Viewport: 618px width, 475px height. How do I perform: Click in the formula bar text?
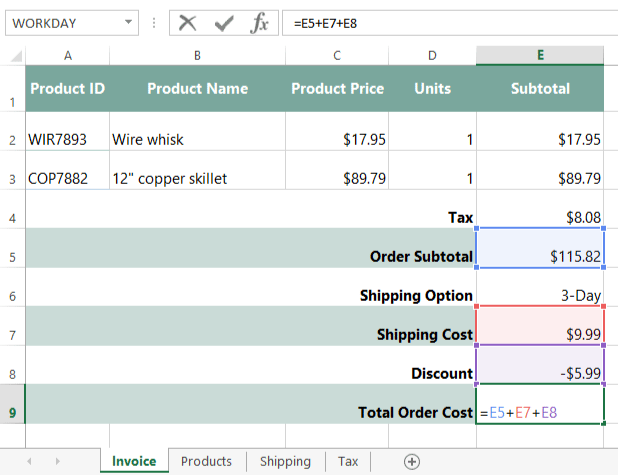point(450,22)
